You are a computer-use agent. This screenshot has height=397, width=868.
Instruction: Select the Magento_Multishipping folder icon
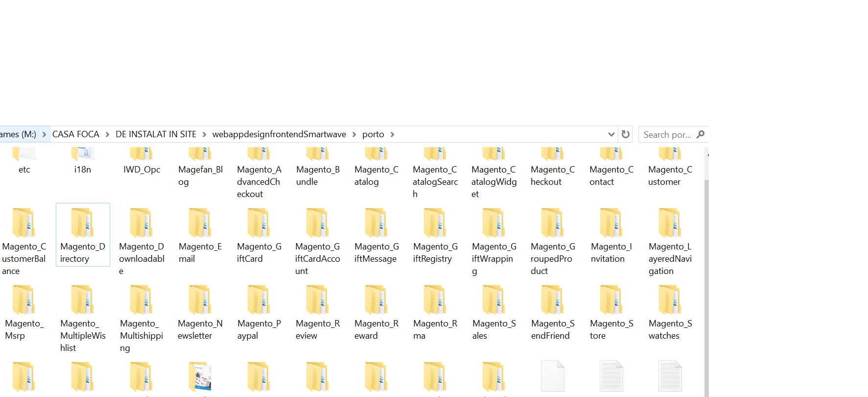[141, 299]
